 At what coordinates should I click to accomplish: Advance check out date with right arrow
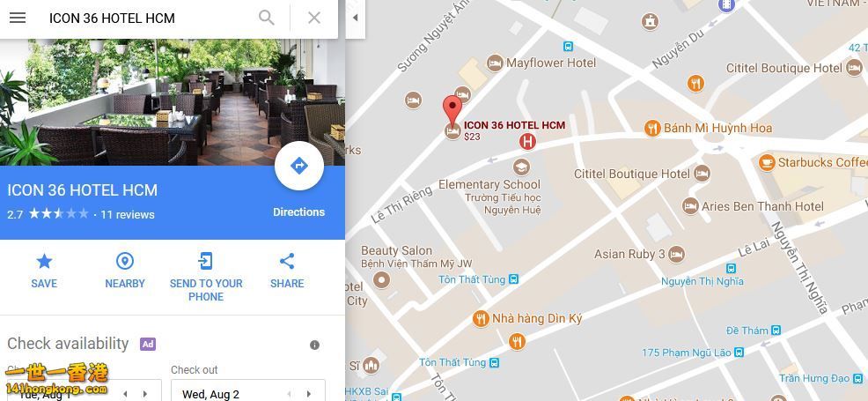point(309,394)
